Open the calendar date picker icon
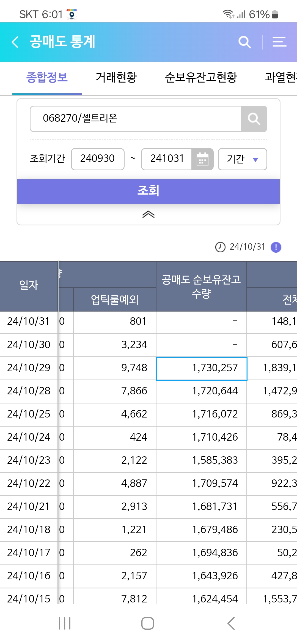Image resolution: width=297 pixels, height=644 pixels. (x=202, y=159)
